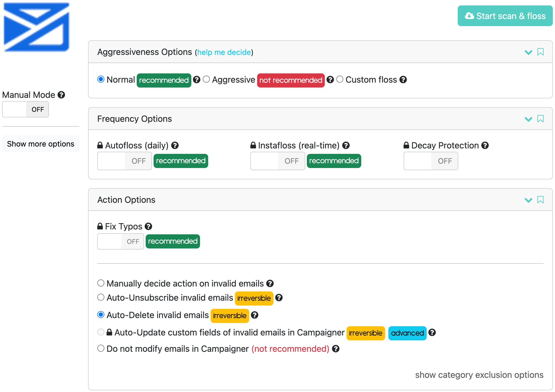
Task: Open Manual Mode help icon
Action: [x=61, y=95]
